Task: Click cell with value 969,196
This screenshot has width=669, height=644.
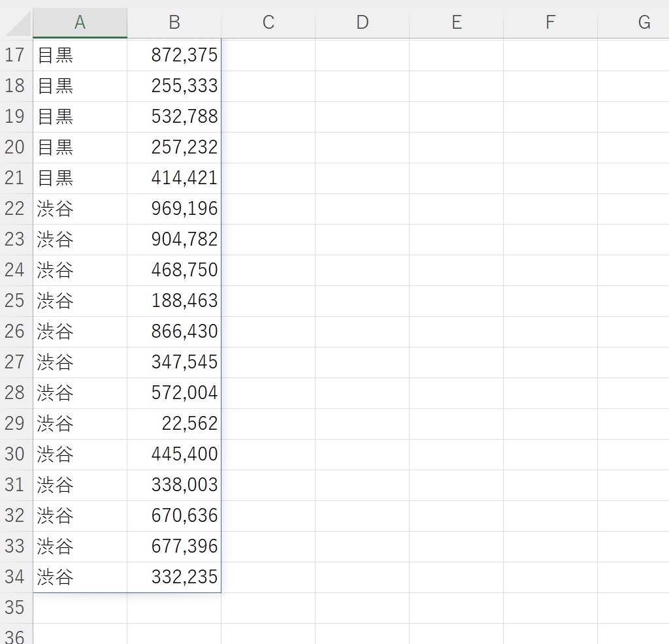Action: [174, 209]
